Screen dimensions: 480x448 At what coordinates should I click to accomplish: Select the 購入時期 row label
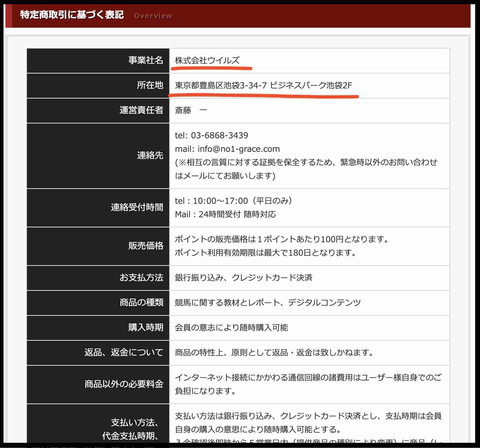click(x=149, y=328)
